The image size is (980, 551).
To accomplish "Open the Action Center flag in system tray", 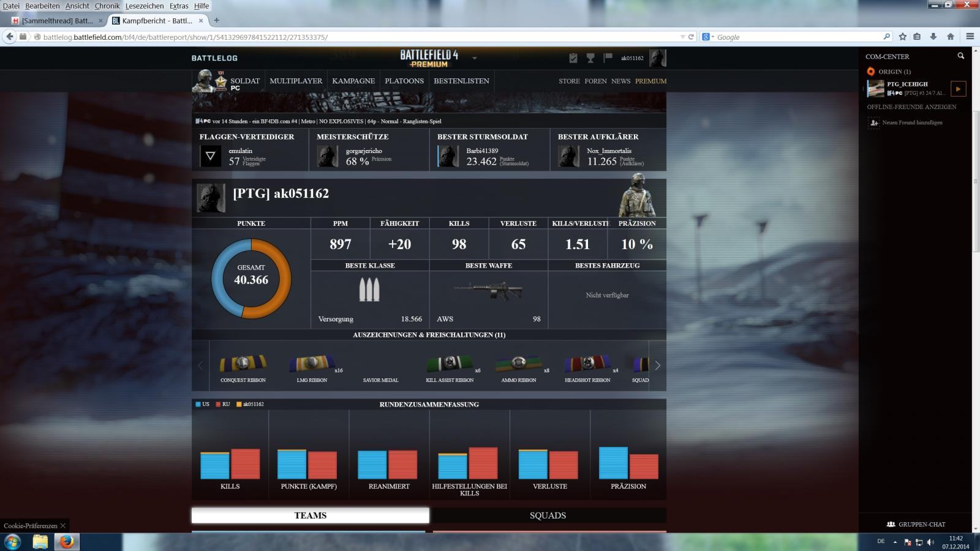I will pos(907,542).
